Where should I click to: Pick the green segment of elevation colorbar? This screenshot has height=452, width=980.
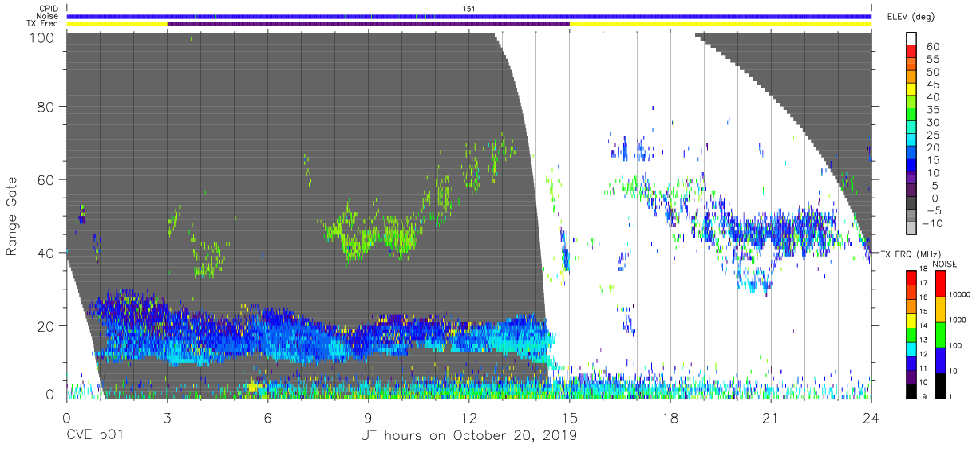[913, 116]
